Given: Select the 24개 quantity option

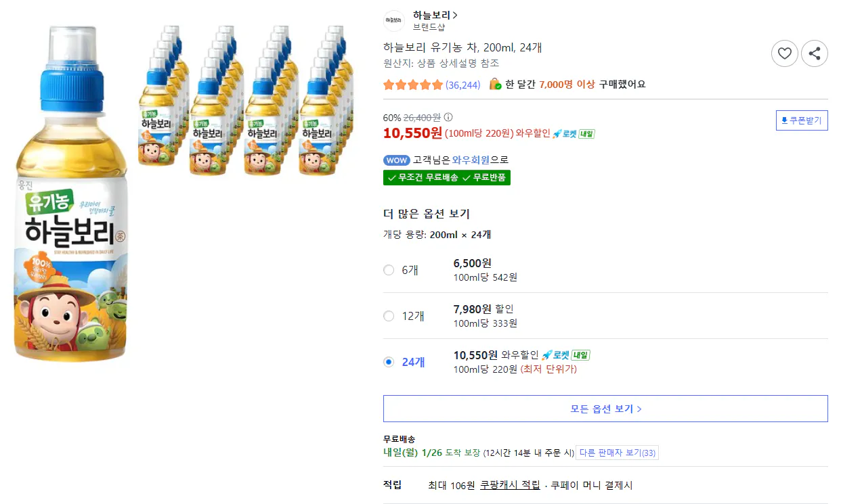Looking at the screenshot, I should click(x=388, y=362).
